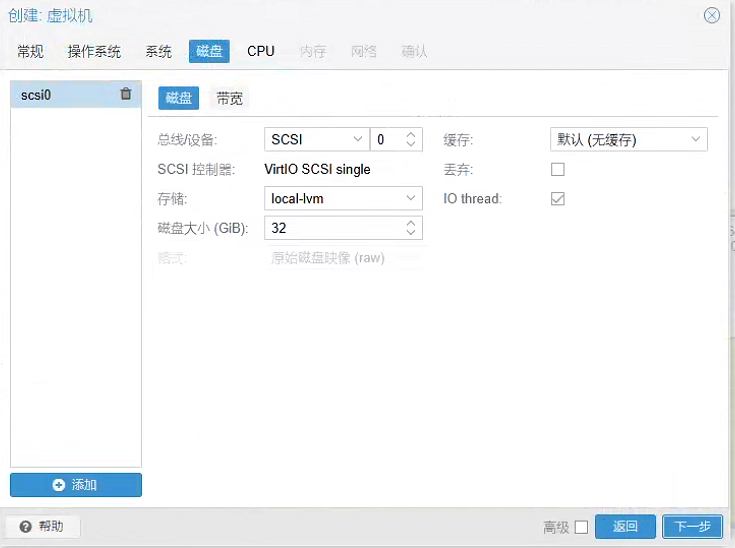The width and height of the screenshot is (735, 548).
Task: Click the disk size field showing 32
Action: click(343, 228)
